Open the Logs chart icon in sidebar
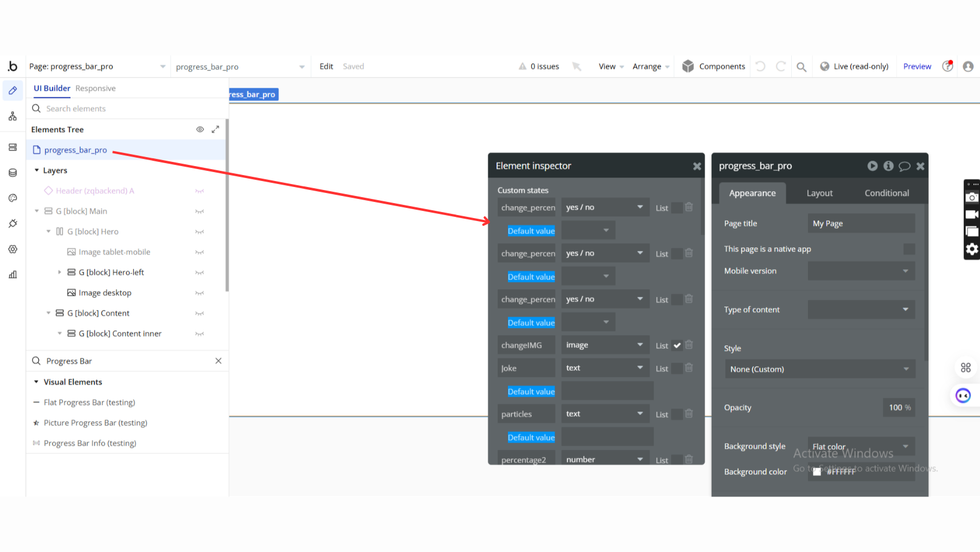This screenshot has height=552, width=980. pyautogui.click(x=13, y=275)
